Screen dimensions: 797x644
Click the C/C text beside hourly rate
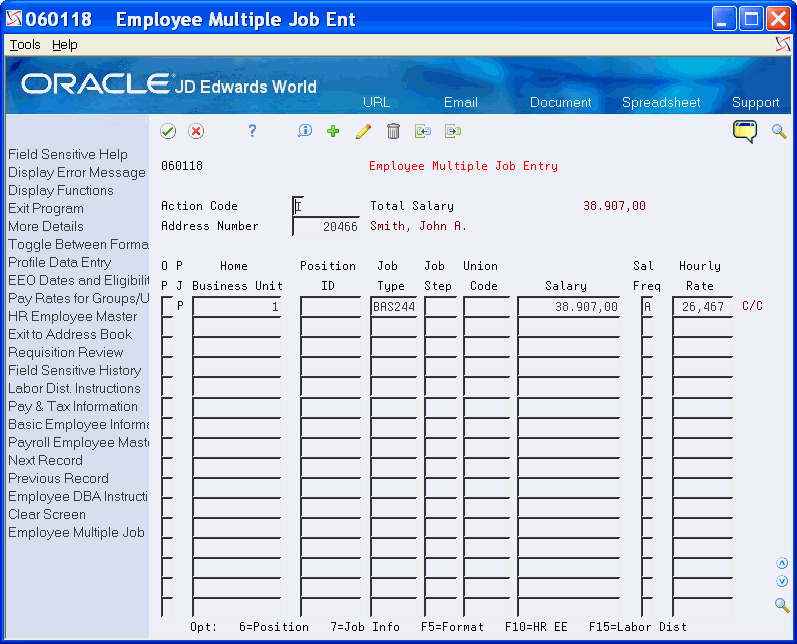tap(752, 306)
